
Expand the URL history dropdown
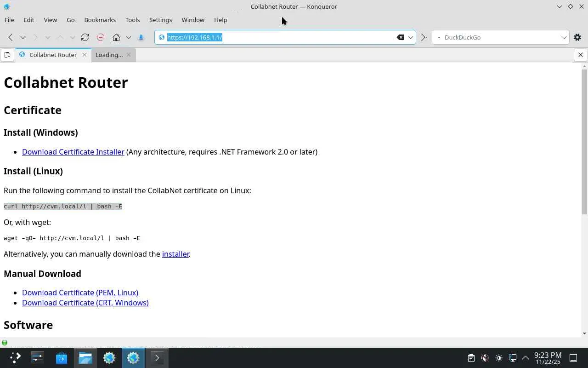pyautogui.click(x=411, y=37)
